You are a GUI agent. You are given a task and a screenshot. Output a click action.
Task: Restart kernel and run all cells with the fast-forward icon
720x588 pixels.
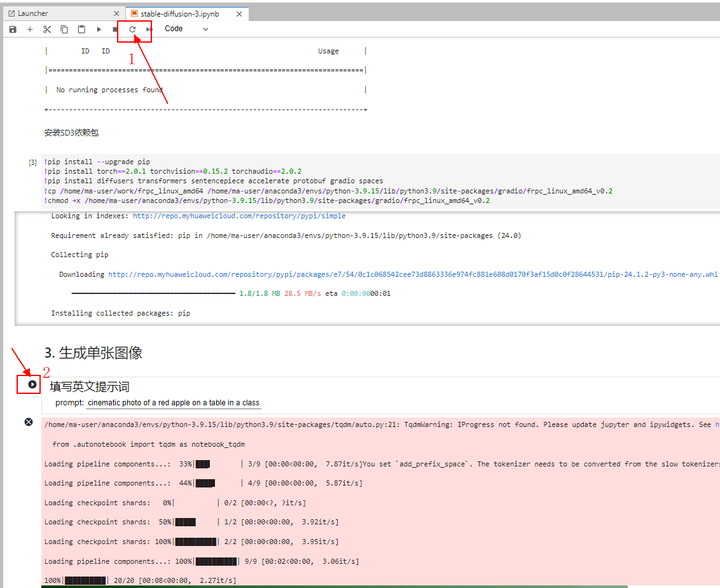[149, 29]
